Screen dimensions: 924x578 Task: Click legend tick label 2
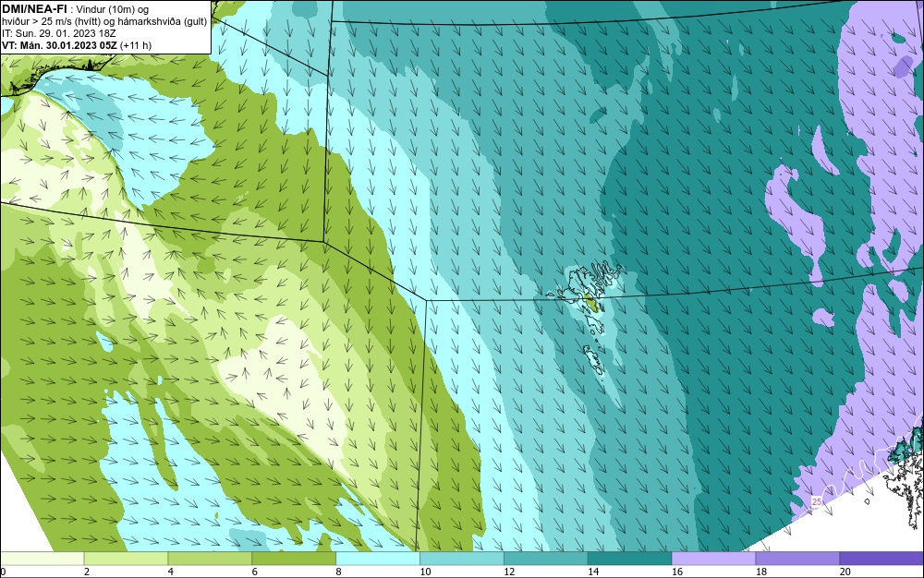87,572
